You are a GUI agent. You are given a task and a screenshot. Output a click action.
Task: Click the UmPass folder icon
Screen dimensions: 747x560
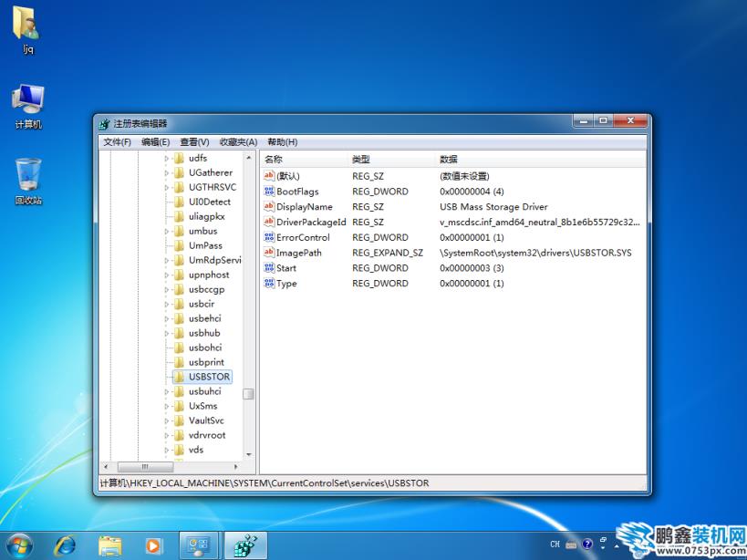(x=179, y=245)
